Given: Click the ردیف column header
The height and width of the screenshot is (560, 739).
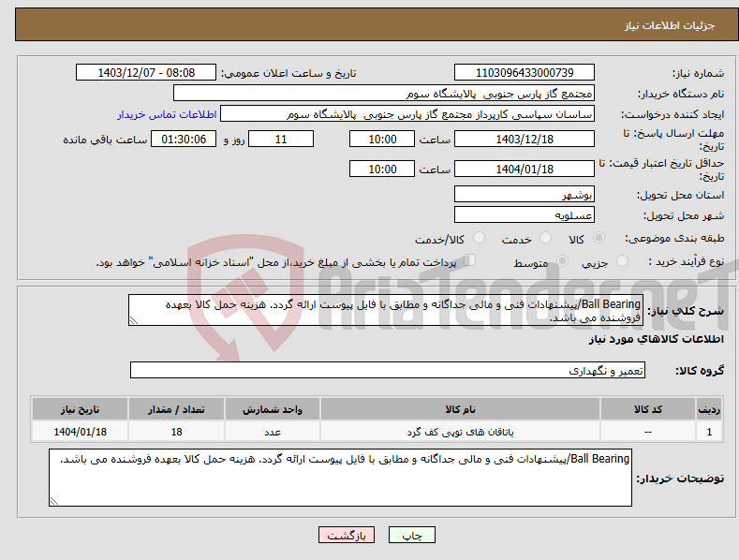Looking at the screenshot, I should pos(709,409).
